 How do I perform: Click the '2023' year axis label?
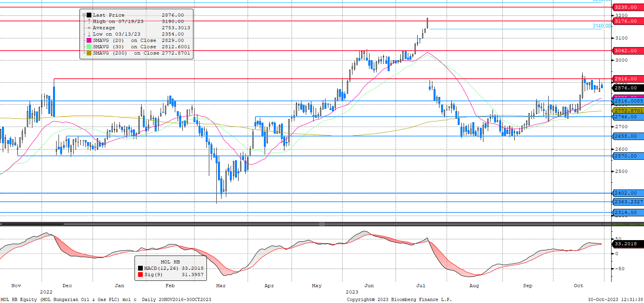352,292
